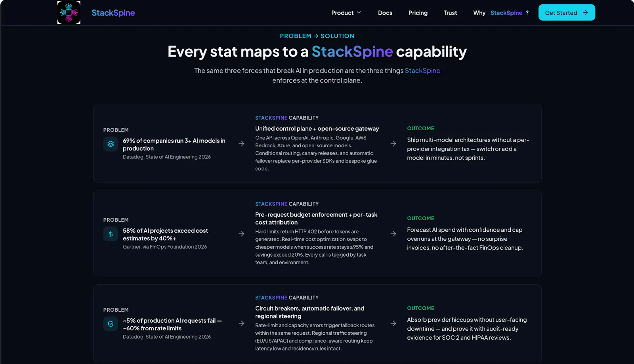The height and width of the screenshot is (364, 634).
Task: Click the StackSpine word in the intro subtitle
Action: click(x=422, y=71)
